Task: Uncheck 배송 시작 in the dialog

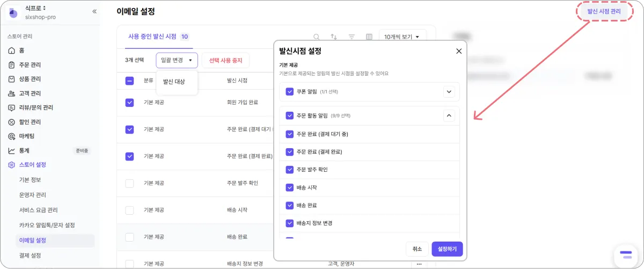Action: pos(290,188)
